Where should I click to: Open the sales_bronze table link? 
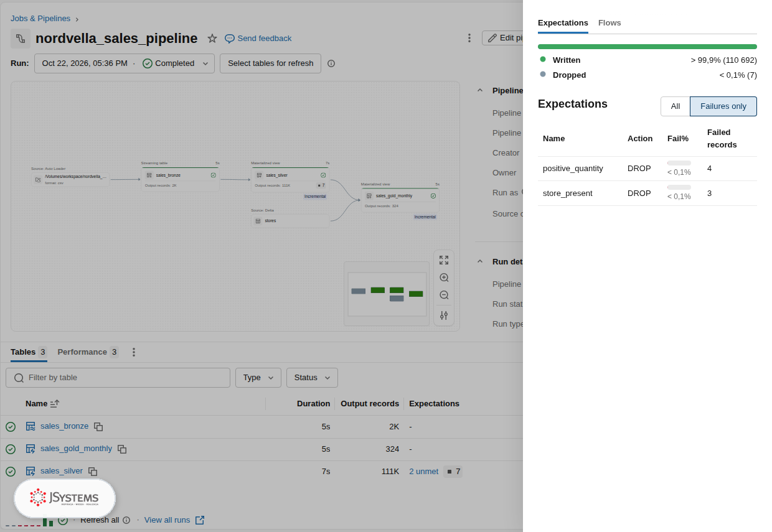pyautogui.click(x=64, y=426)
